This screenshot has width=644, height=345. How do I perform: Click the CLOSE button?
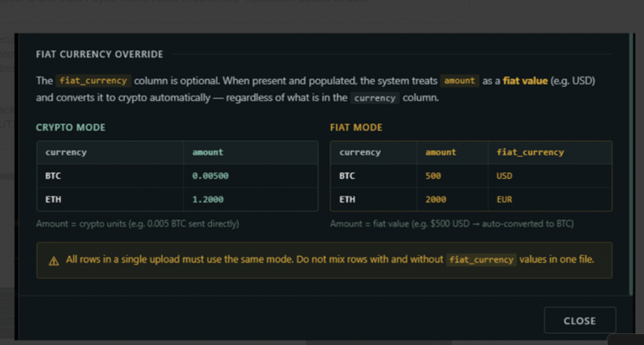pyautogui.click(x=579, y=321)
